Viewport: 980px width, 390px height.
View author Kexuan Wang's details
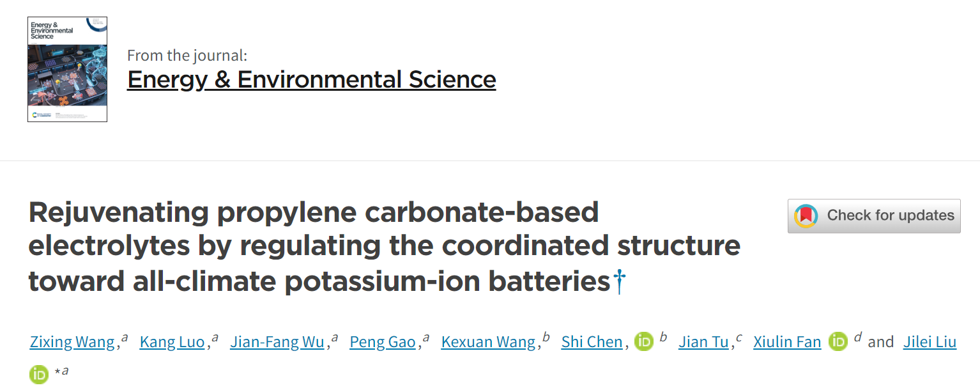[x=488, y=342]
